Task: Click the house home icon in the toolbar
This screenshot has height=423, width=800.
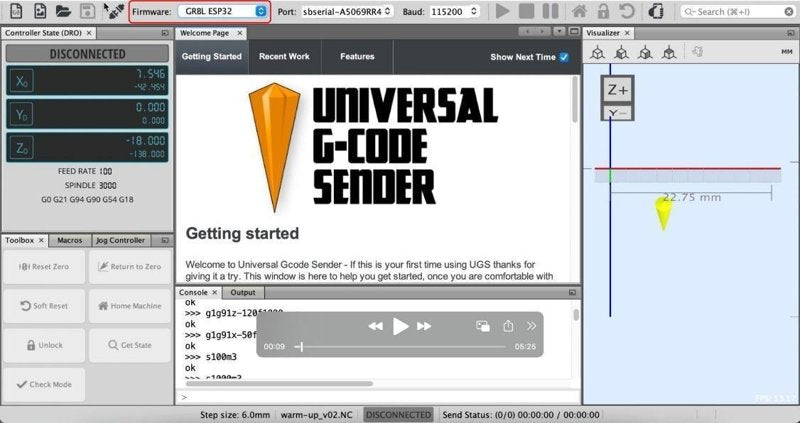Action: pyautogui.click(x=579, y=11)
